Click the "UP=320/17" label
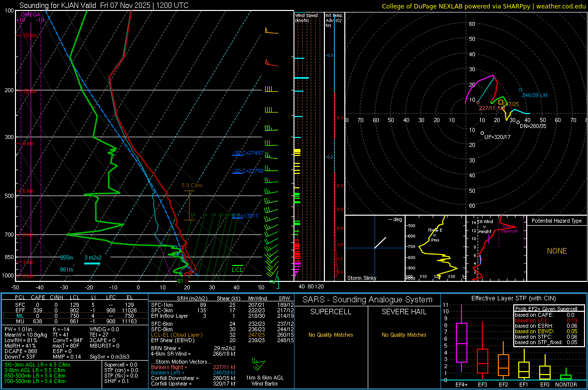Screen dimensions: 588x390 pos(497,137)
